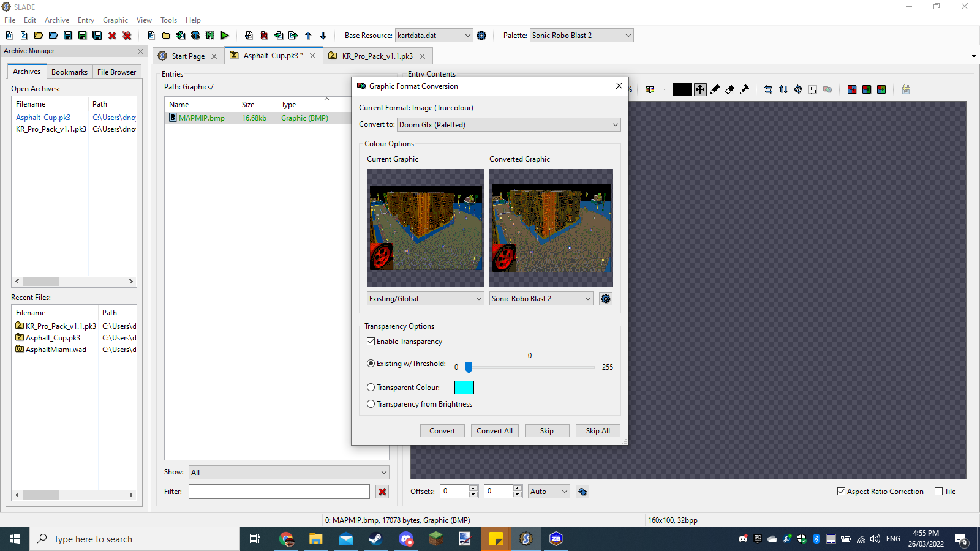Click the Import entry toolbar icon

[x=279, y=36]
